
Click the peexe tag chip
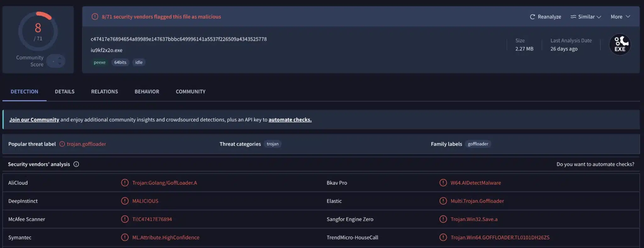pos(100,62)
